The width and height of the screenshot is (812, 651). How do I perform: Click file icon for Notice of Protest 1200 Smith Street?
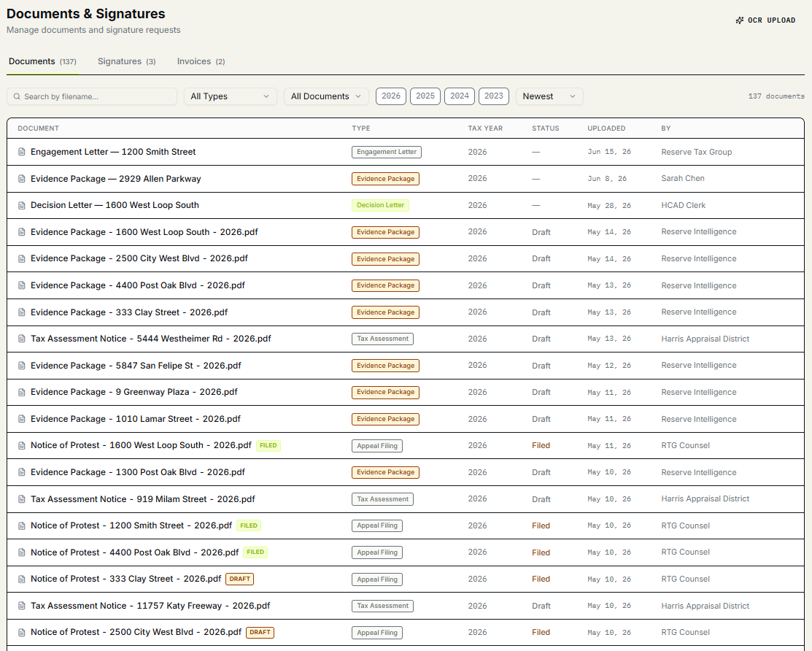[22, 525]
